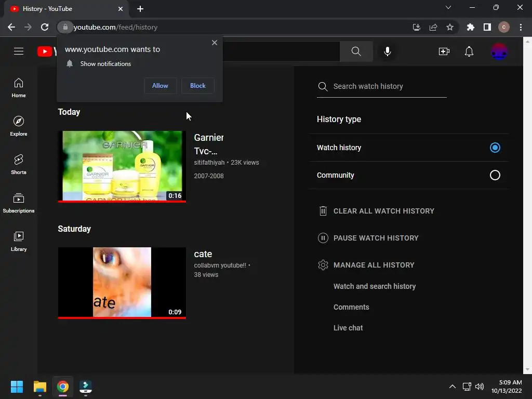
Task: Open Watch and search history link
Action: (x=374, y=286)
